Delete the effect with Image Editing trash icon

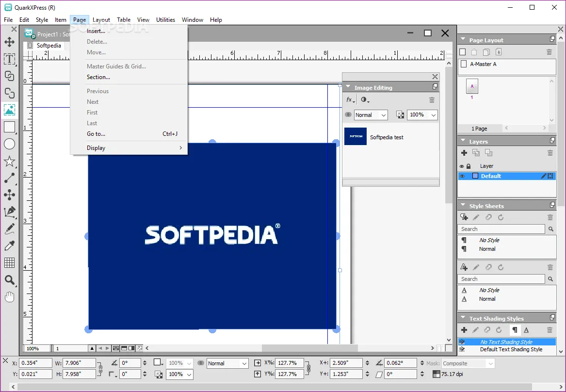[432, 100]
